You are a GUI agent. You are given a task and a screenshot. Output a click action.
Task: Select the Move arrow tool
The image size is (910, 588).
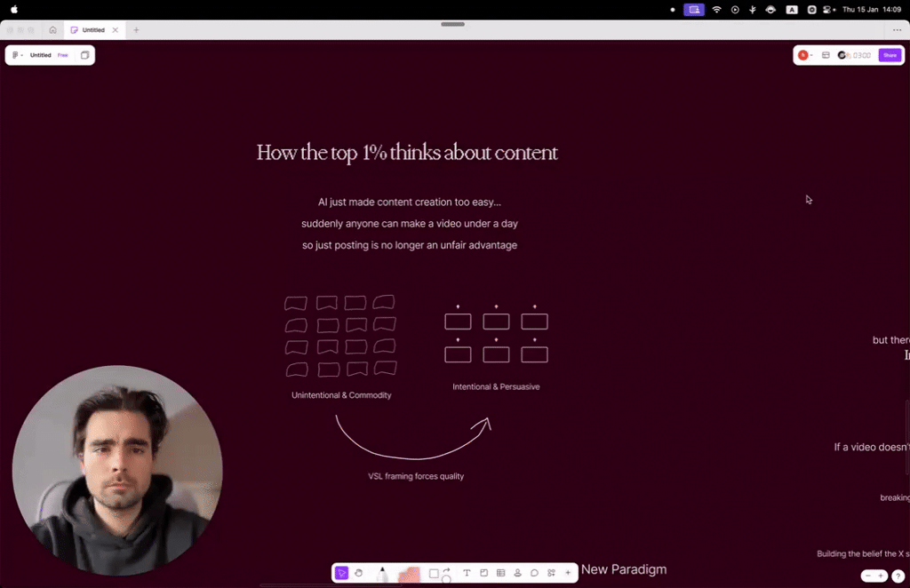[341, 573]
